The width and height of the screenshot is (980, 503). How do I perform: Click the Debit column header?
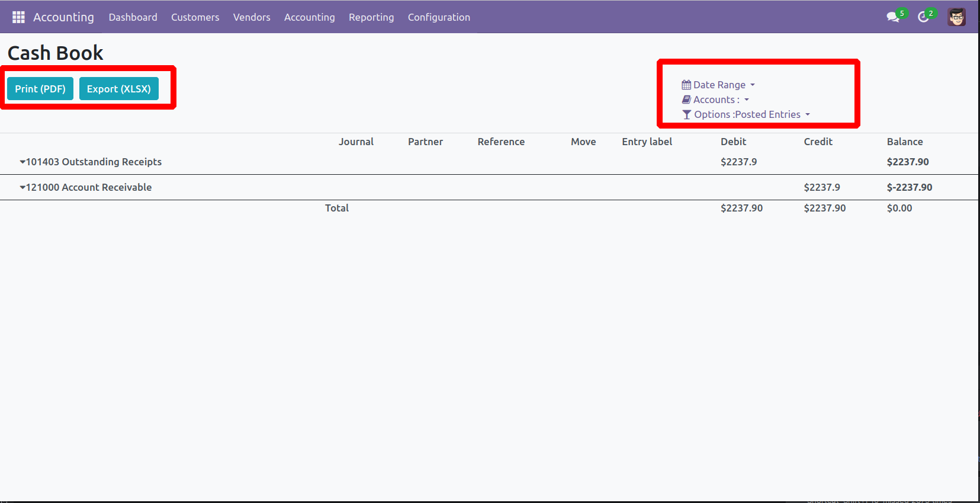pyautogui.click(x=733, y=142)
